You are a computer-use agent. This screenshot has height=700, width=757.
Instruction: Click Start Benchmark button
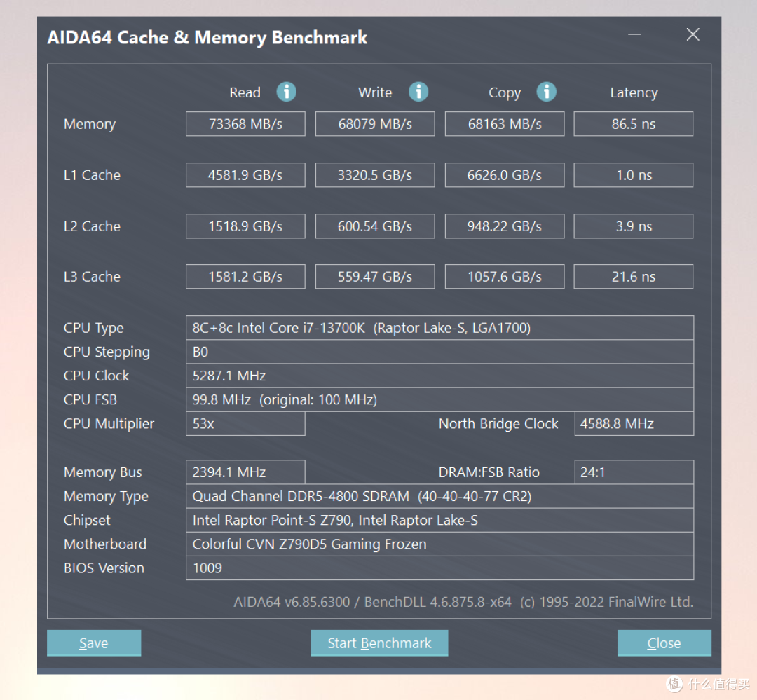(379, 643)
